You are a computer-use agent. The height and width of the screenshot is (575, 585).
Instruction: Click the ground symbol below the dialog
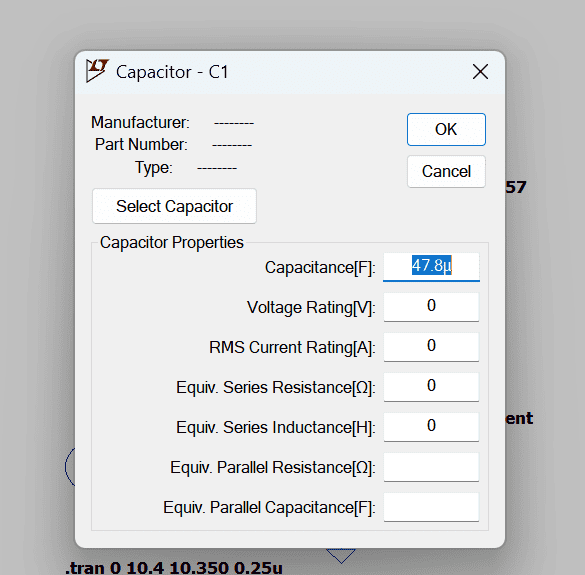pos(341,555)
